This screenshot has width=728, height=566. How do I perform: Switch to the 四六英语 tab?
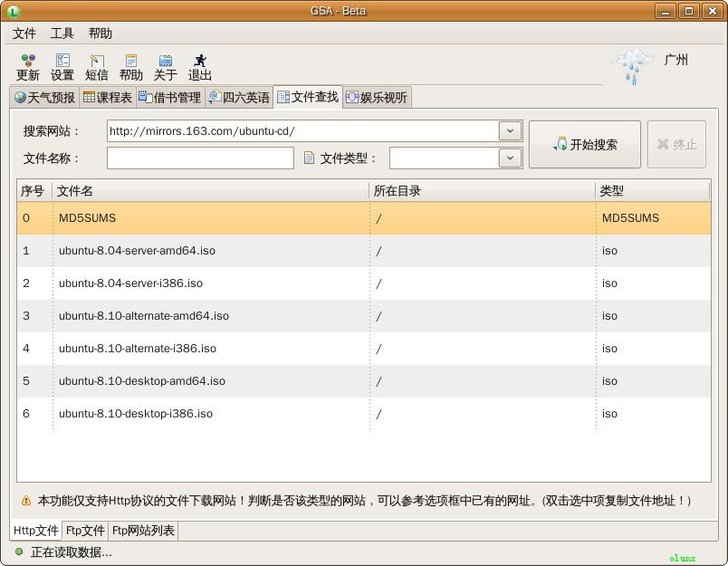click(239, 98)
